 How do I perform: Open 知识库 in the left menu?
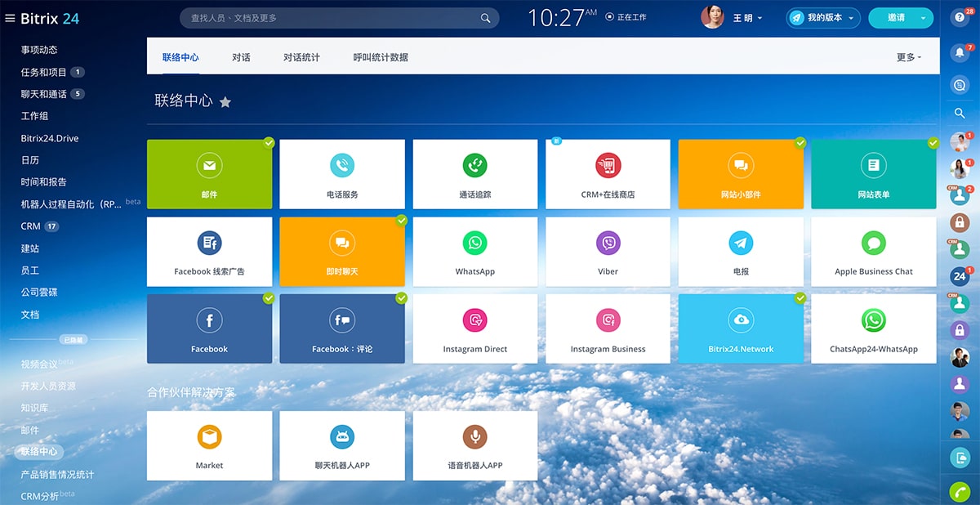[34, 408]
